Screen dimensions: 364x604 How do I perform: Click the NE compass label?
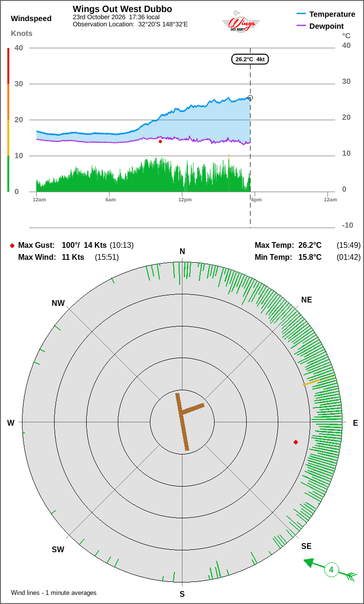pos(307,300)
